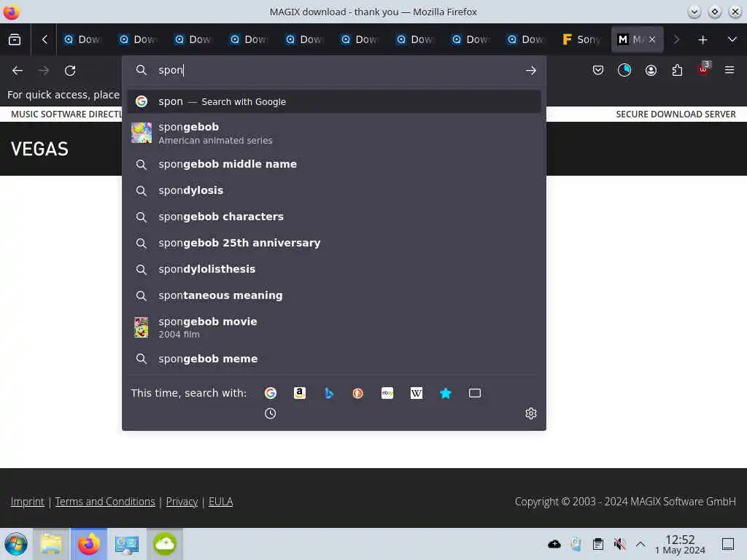Choose 'spongebob meme' suggestion
This screenshot has height=560, width=747.
tap(334, 359)
